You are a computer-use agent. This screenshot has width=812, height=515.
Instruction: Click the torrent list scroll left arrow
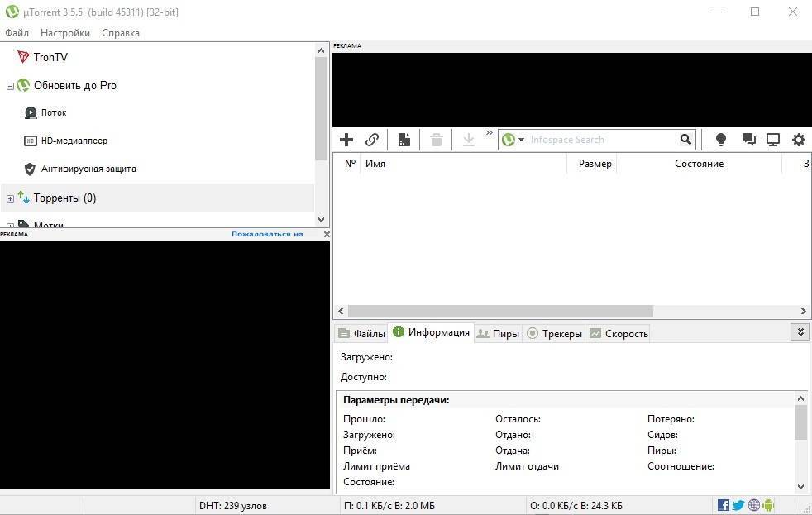tap(341, 312)
